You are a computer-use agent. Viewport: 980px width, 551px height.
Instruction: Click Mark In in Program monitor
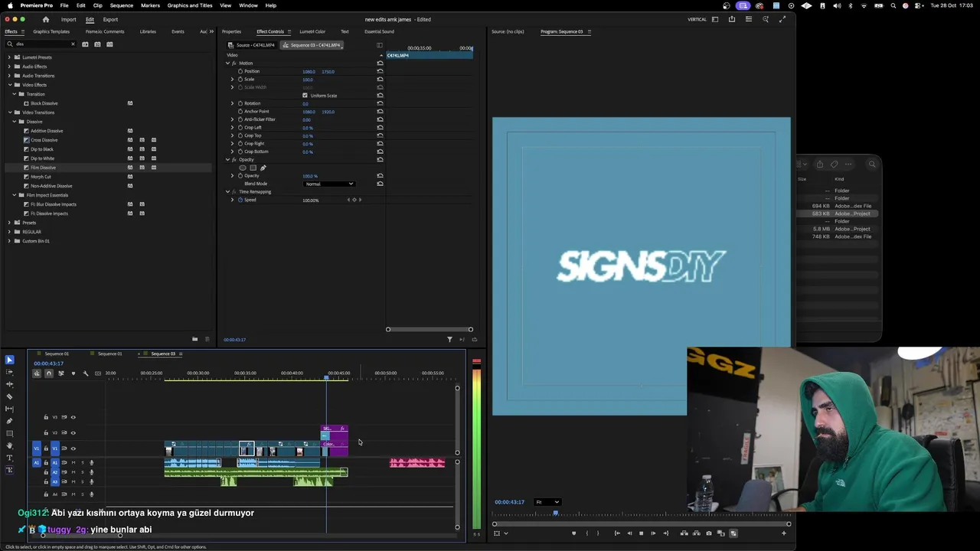coord(587,533)
